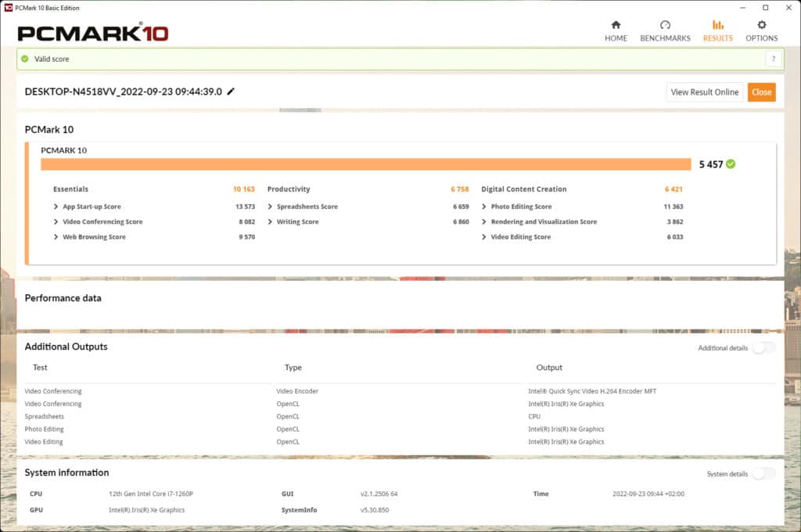Click the Performance data heading
This screenshot has width=801, height=532.
point(63,298)
